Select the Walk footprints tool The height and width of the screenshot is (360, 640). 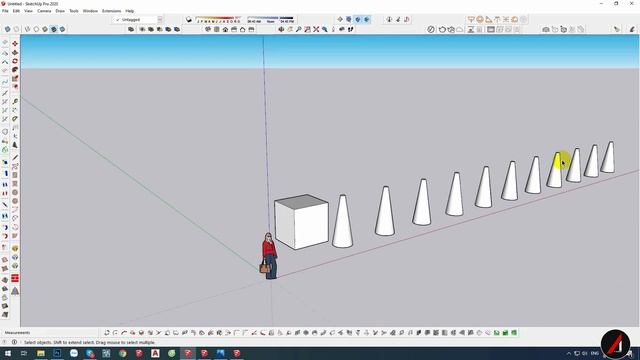coord(351,29)
